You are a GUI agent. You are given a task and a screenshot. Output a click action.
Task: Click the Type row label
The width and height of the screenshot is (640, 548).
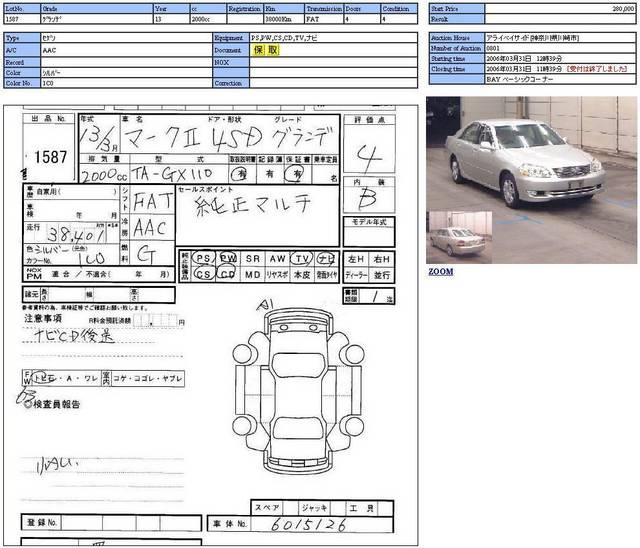coord(22,38)
